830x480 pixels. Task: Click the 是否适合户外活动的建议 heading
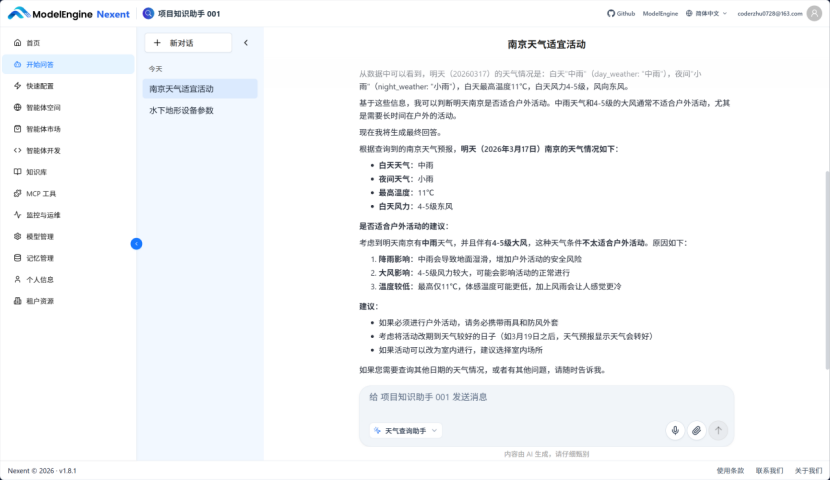[x=404, y=227]
